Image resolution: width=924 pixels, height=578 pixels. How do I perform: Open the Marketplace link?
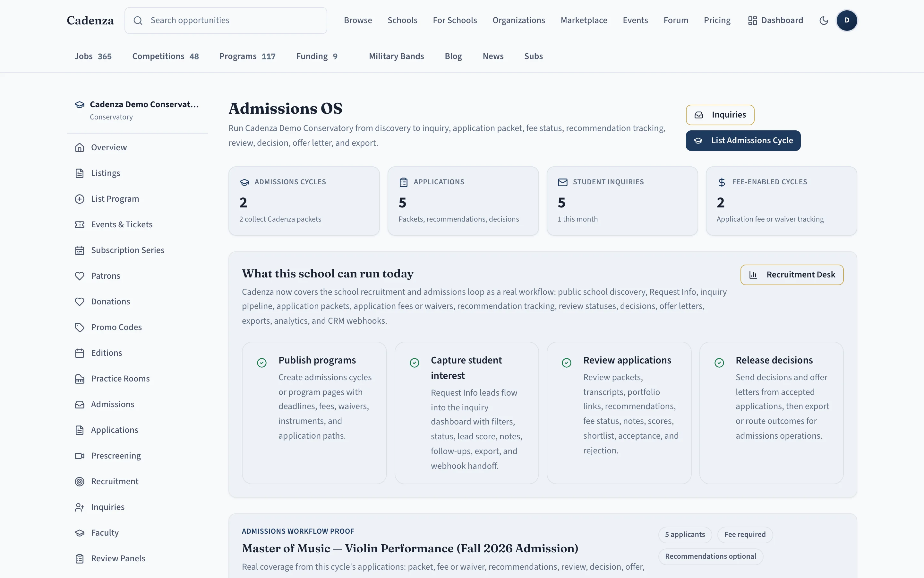584,20
